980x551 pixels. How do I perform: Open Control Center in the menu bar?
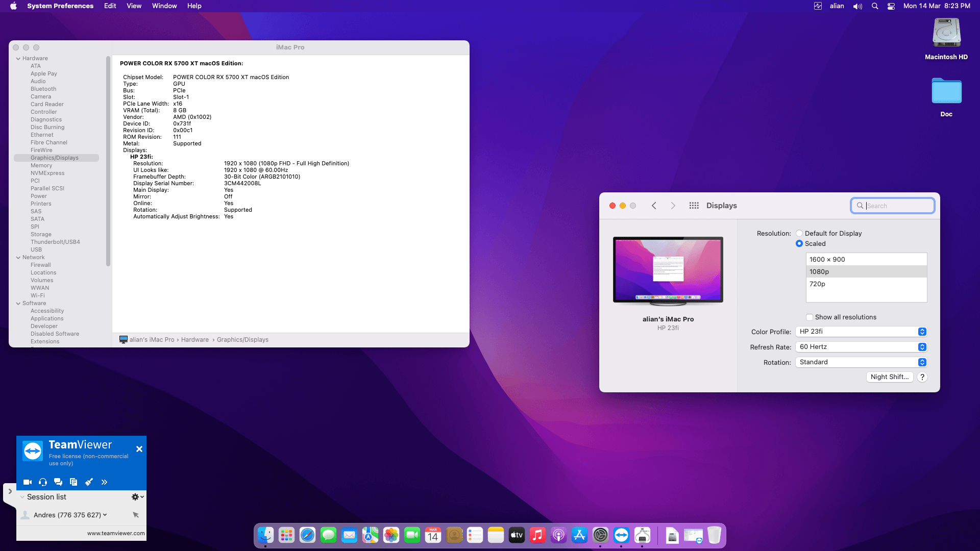click(891, 6)
